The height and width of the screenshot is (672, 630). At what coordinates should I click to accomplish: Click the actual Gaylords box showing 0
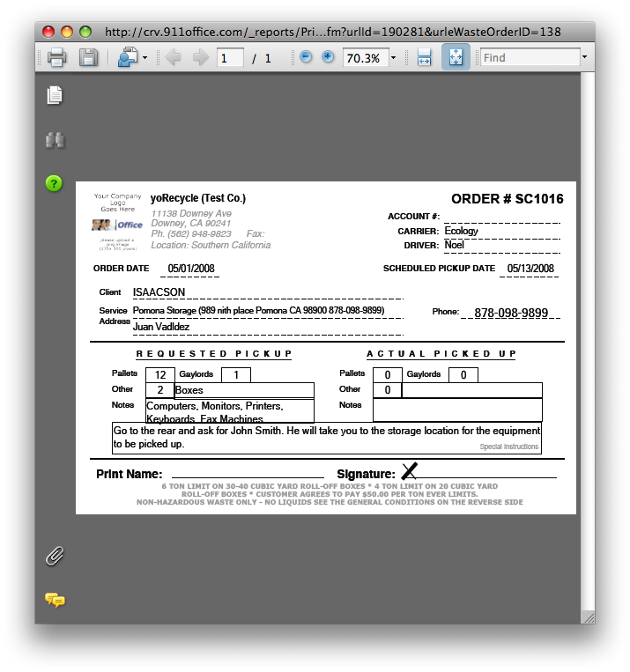coord(463,375)
